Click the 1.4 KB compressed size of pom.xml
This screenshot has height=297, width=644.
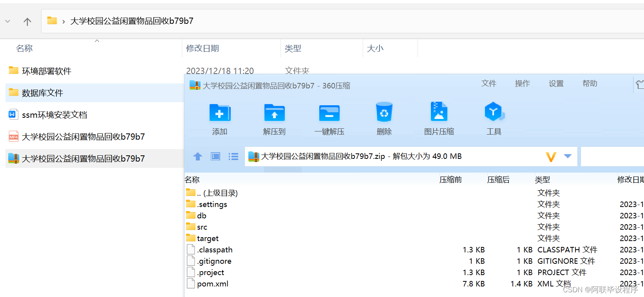click(521, 284)
